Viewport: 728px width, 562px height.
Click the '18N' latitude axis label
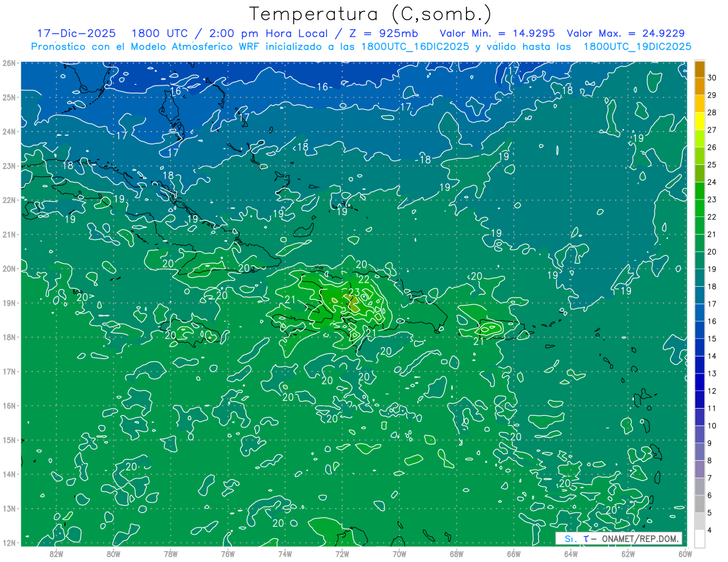point(9,337)
